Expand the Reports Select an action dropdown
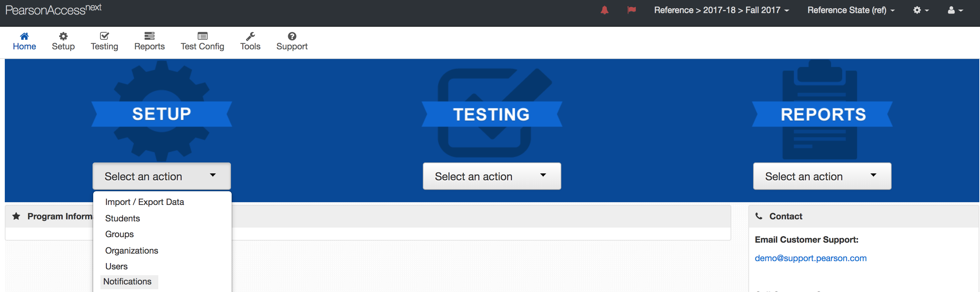Image resolution: width=980 pixels, height=292 pixels. [x=822, y=176]
